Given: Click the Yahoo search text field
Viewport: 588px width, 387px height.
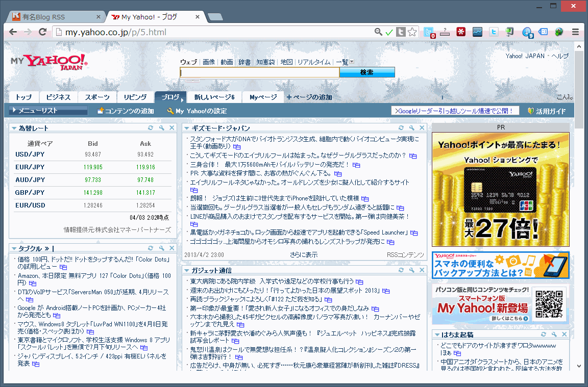Looking at the screenshot, I should [x=259, y=72].
